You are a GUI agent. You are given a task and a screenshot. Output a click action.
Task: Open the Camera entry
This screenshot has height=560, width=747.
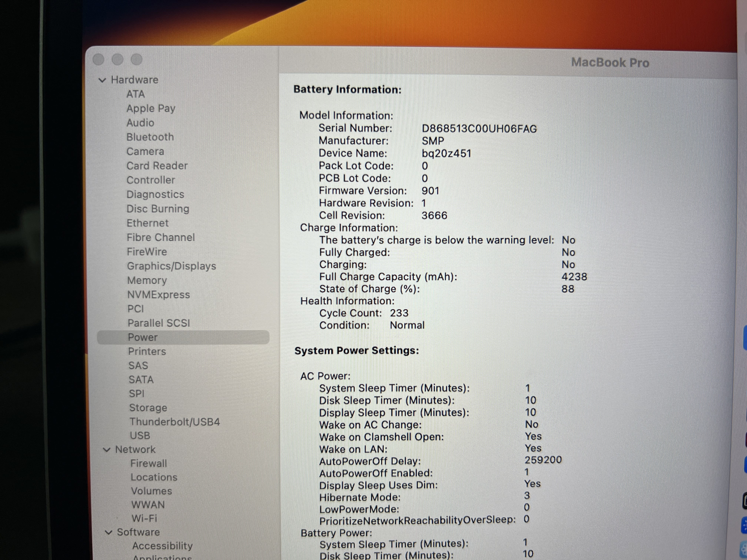[x=145, y=151]
